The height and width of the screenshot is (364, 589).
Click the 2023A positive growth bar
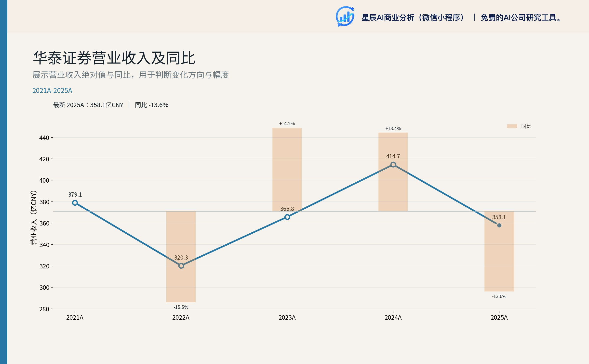click(x=287, y=169)
